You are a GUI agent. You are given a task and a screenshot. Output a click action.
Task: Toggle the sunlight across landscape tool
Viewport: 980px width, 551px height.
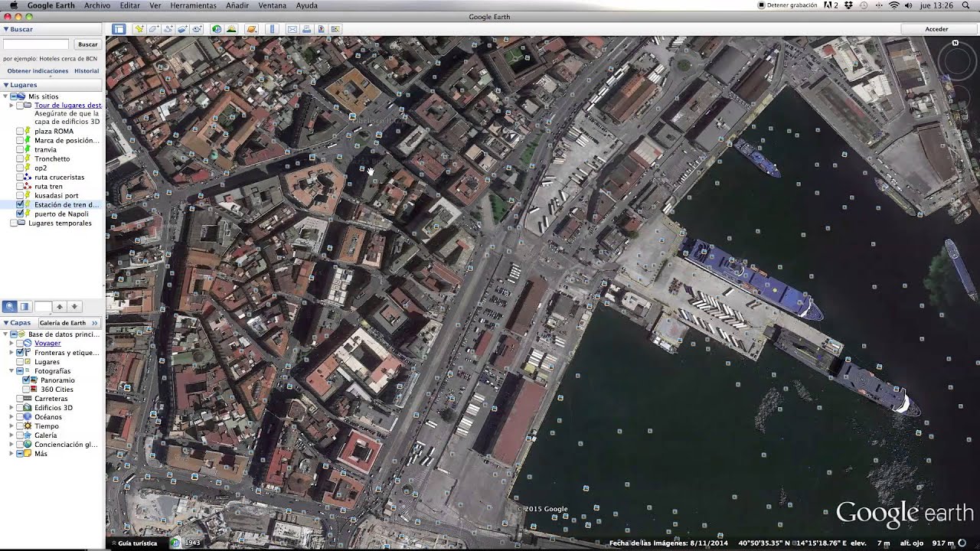(x=231, y=29)
